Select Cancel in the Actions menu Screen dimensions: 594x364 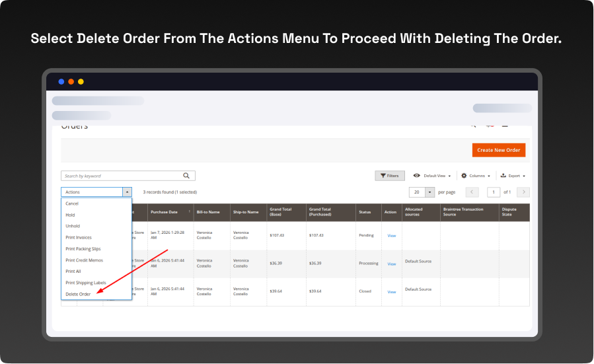pyautogui.click(x=72, y=203)
